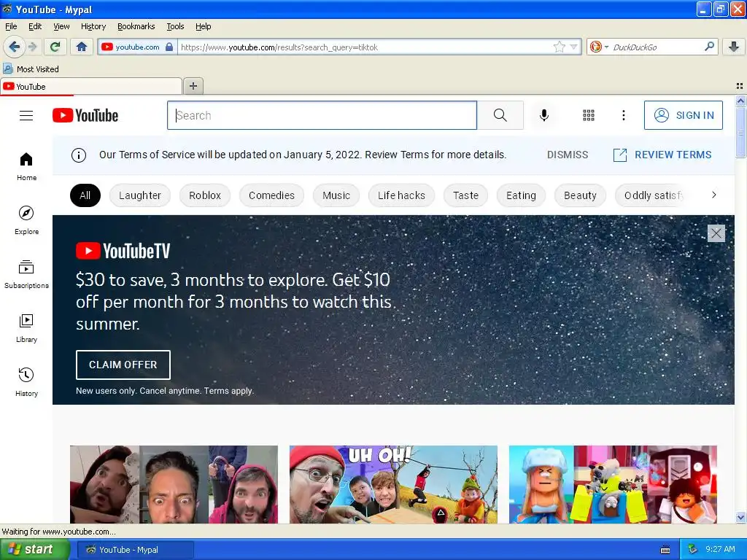
Task: Open the Help menu
Action: click(x=204, y=26)
